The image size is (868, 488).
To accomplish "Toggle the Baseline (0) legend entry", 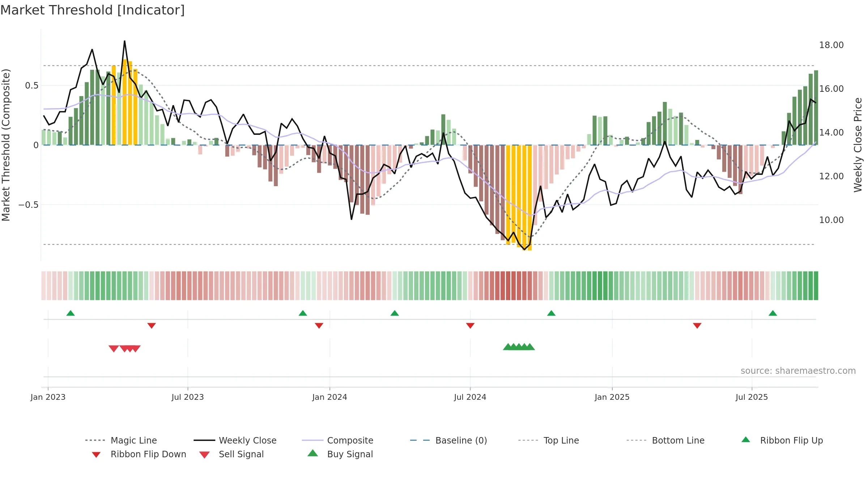I will [x=448, y=440].
